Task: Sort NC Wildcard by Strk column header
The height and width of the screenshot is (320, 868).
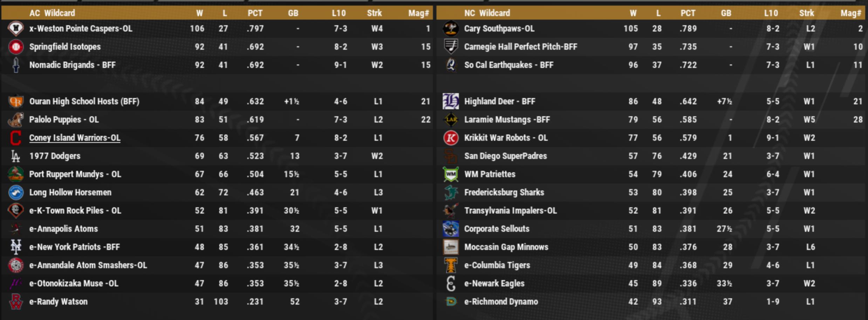Action: coord(806,13)
